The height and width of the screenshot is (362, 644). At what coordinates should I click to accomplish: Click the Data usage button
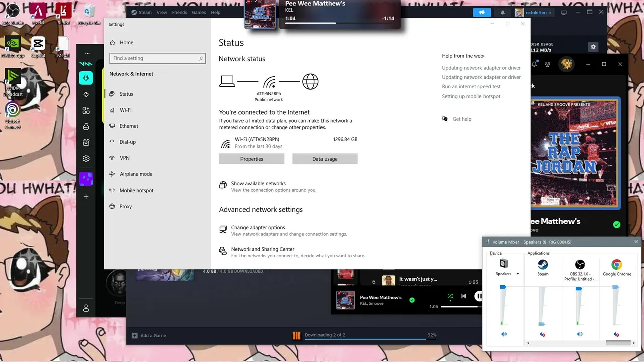coord(325,159)
